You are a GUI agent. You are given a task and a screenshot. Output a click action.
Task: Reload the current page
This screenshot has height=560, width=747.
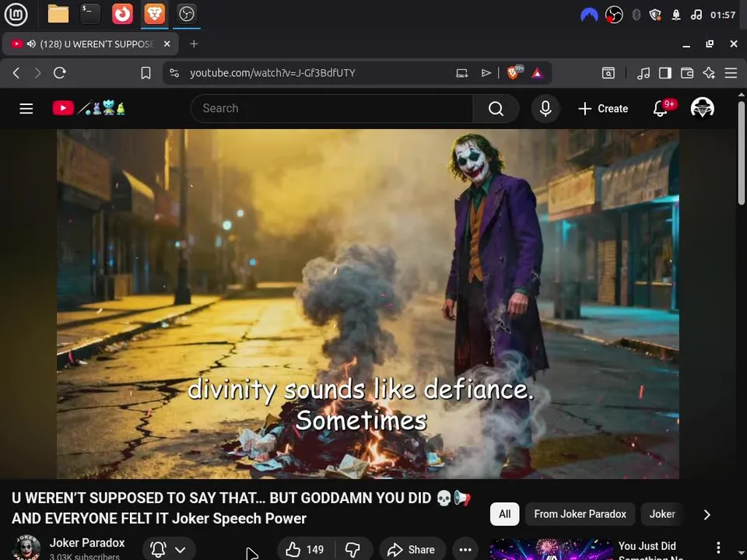[60, 73]
